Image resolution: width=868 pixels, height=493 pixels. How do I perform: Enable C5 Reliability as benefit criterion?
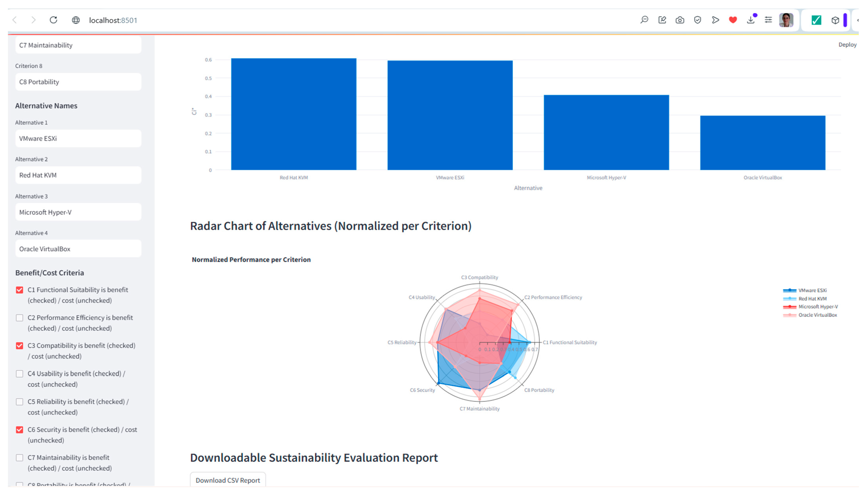pos(20,402)
